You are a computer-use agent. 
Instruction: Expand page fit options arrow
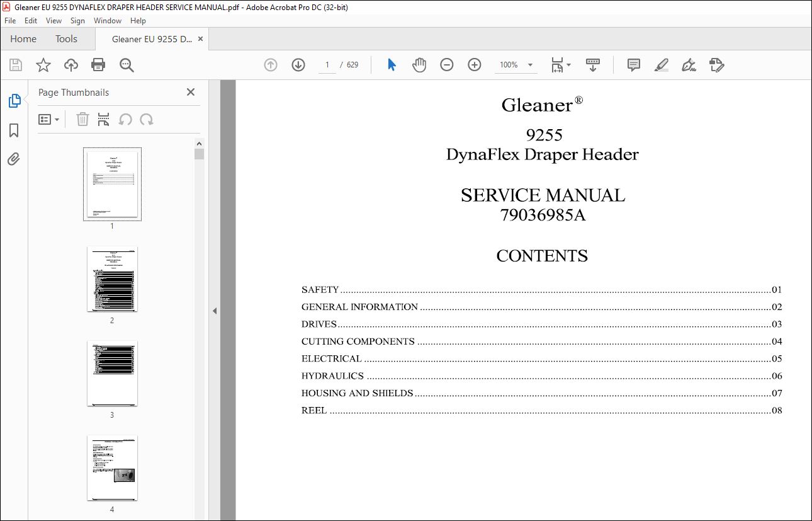(x=568, y=65)
